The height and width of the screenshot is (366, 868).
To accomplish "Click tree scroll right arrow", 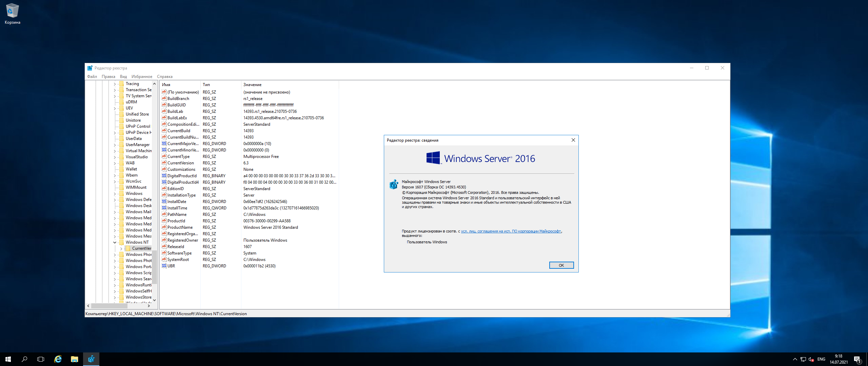I will (149, 306).
